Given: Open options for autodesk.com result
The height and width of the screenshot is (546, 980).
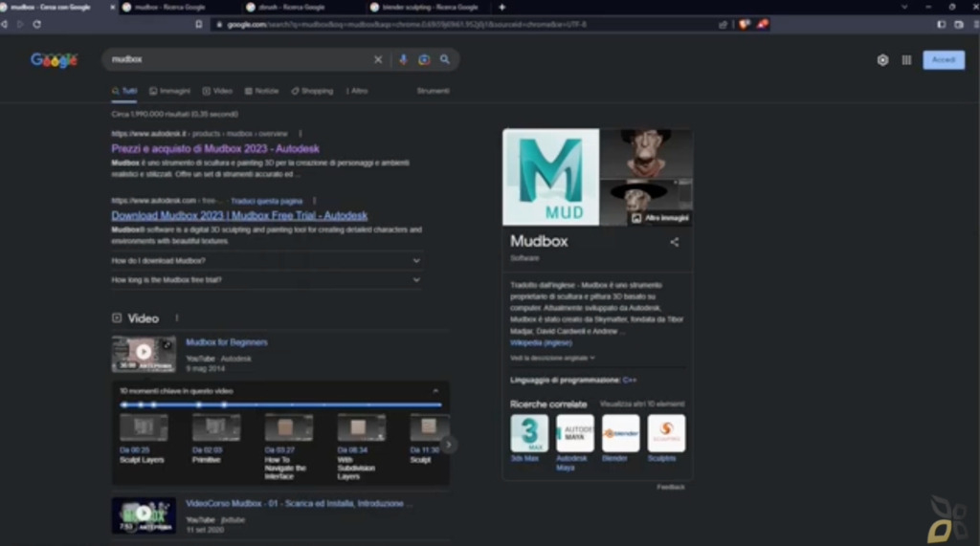Looking at the screenshot, I should [x=314, y=201].
